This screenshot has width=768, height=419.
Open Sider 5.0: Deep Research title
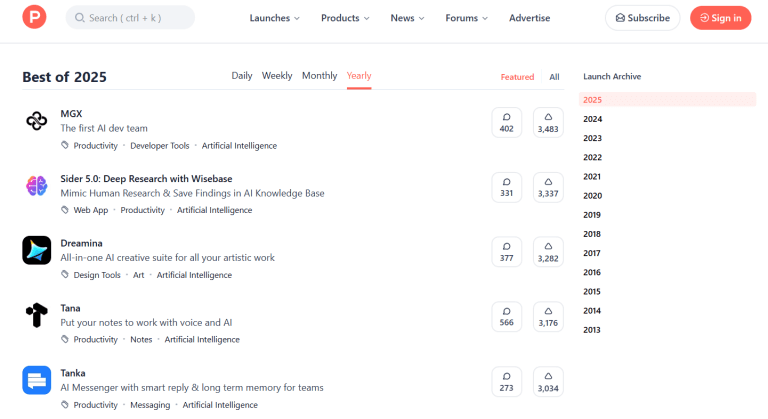(146, 179)
